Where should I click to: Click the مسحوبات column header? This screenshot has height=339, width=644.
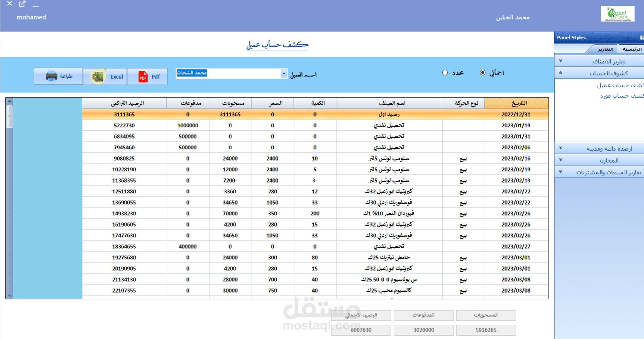[230, 103]
